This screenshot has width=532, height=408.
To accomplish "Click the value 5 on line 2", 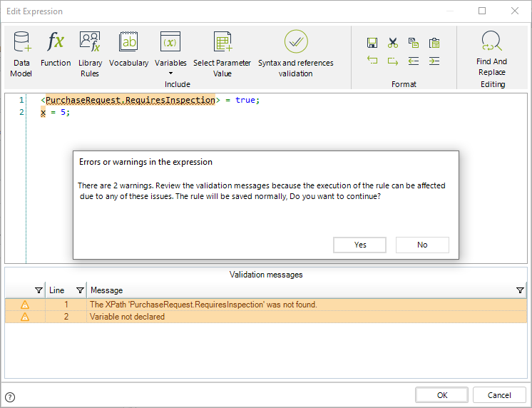I will click(x=63, y=112).
